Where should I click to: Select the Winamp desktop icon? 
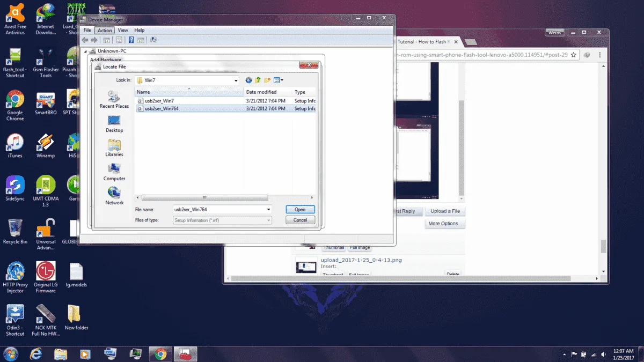[46, 146]
